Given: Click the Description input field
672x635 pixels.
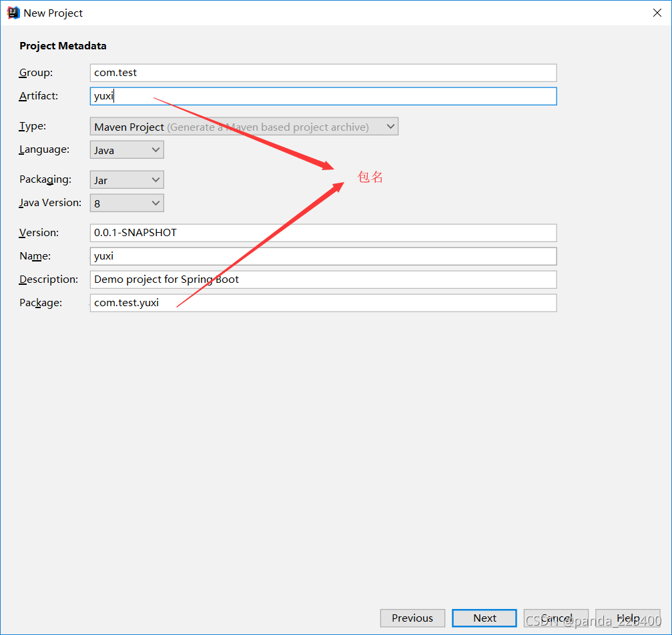Looking at the screenshot, I should pyautogui.click(x=323, y=279).
